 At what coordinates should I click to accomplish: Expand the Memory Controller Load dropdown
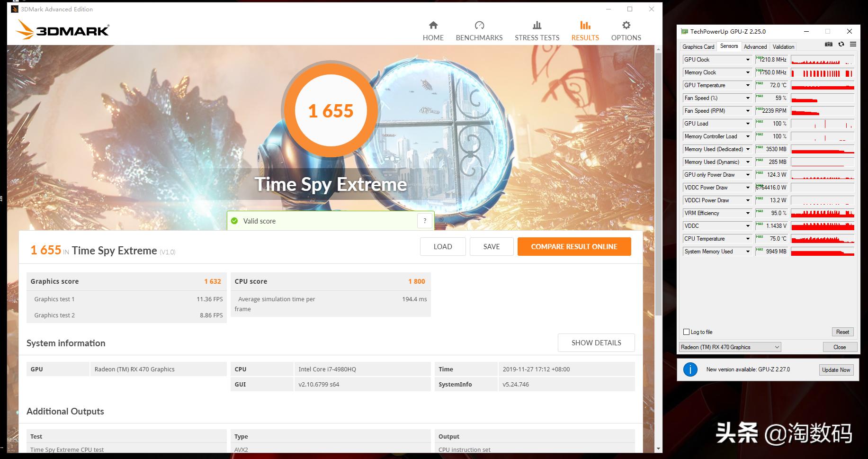[748, 136]
